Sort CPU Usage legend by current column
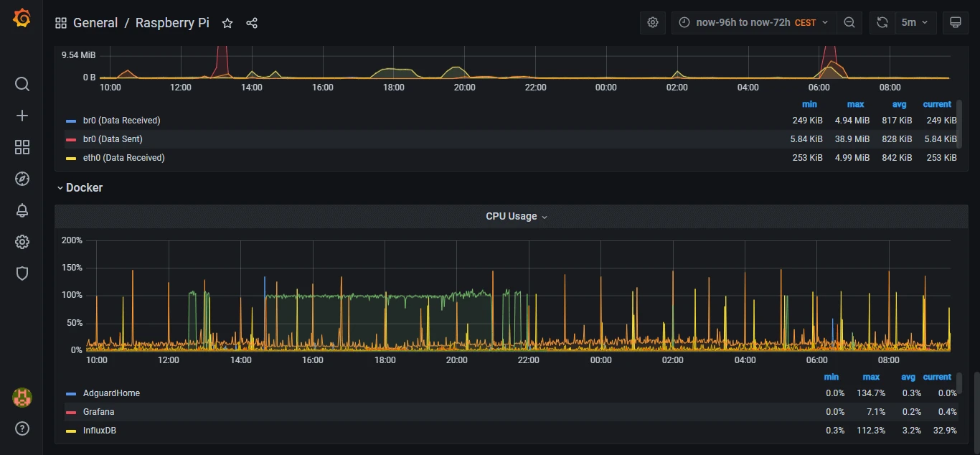The image size is (980, 455). click(937, 377)
